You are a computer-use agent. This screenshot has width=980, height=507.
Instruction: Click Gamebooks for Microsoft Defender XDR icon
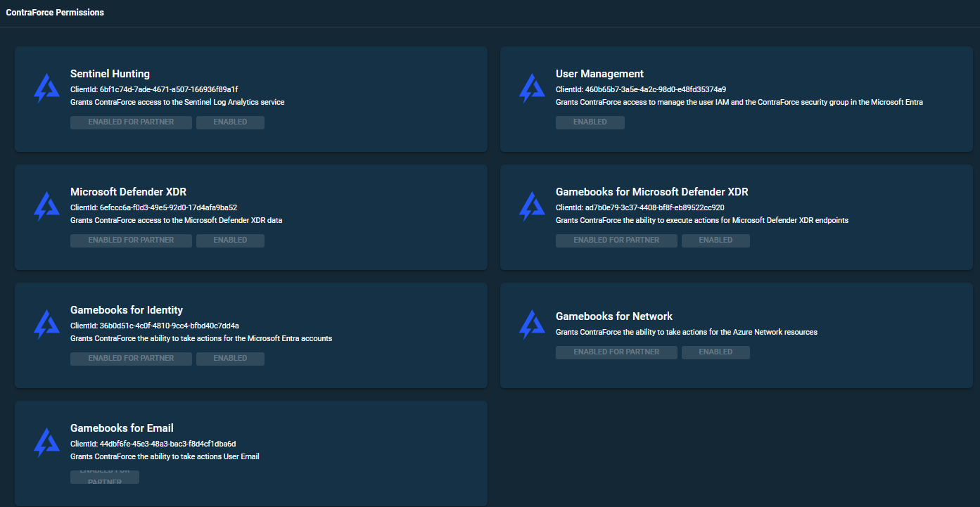[x=532, y=207]
